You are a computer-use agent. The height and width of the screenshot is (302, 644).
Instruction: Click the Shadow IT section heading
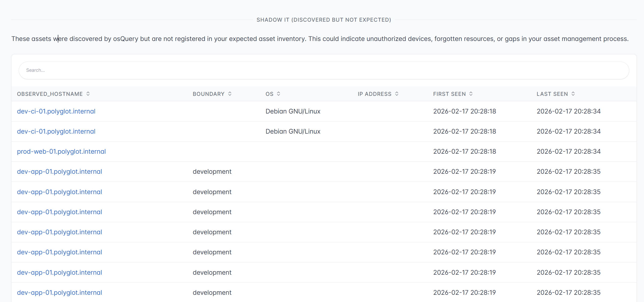point(324,20)
